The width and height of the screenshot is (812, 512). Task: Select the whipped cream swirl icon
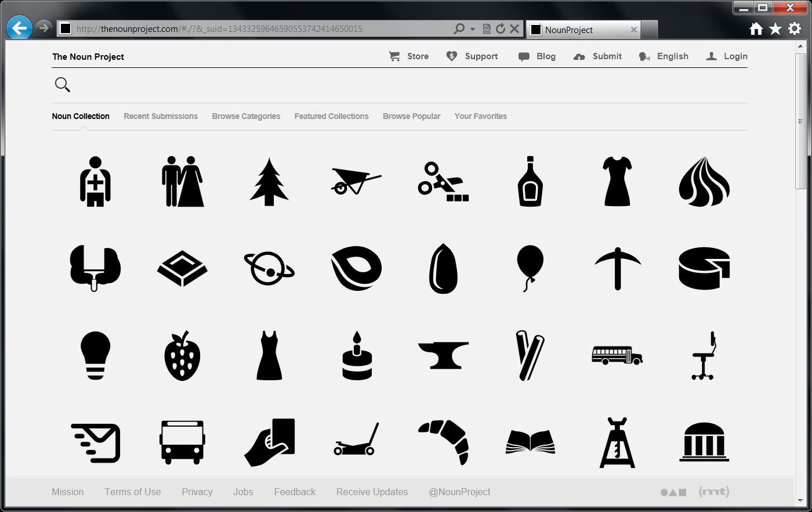point(704,181)
